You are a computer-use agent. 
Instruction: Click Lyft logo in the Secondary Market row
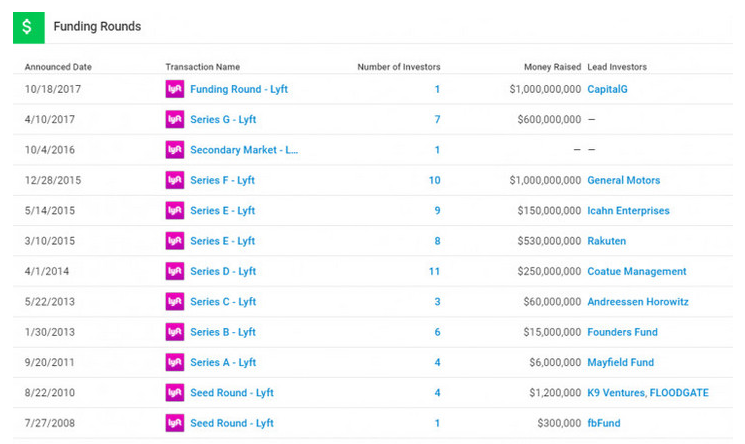pos(175,150)
